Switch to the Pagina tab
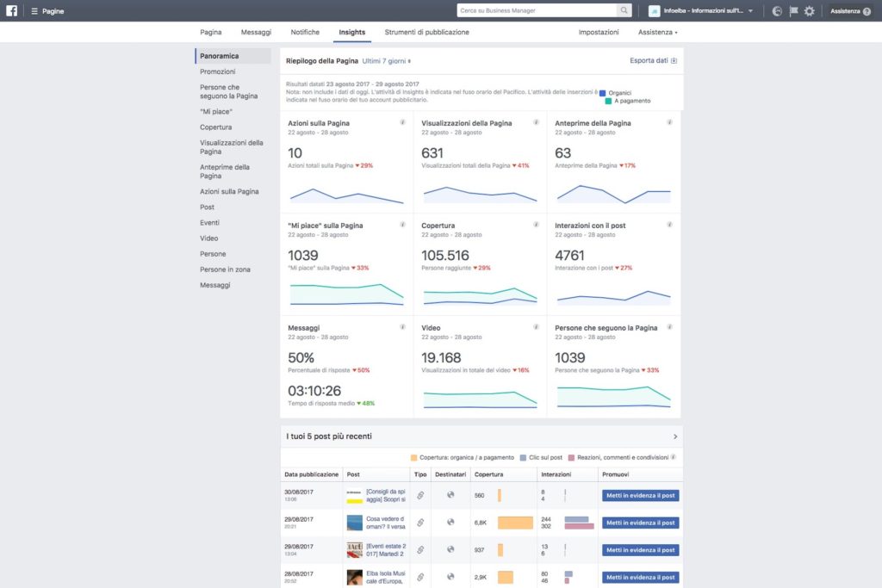 click(x=211, y=32)
